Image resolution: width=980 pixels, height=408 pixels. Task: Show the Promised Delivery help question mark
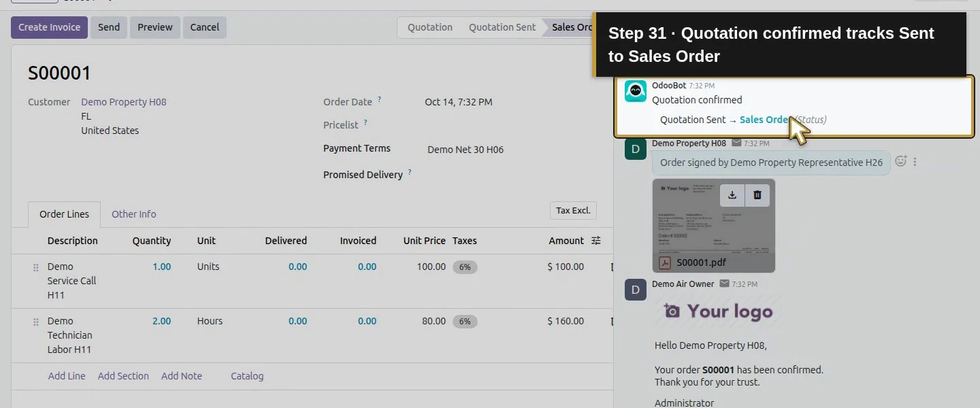coord(410,172)
